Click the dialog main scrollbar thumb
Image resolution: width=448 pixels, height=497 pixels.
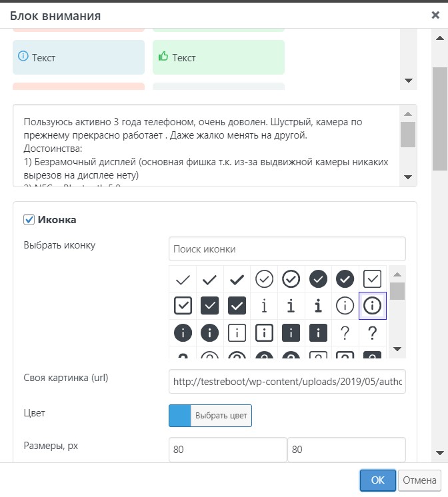pyautogui.click(x=440, y=119)
